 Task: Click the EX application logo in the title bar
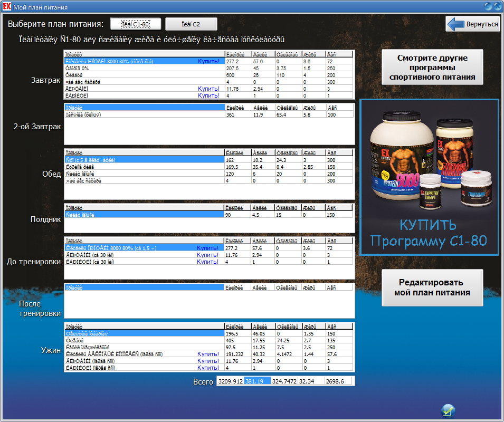7,7
